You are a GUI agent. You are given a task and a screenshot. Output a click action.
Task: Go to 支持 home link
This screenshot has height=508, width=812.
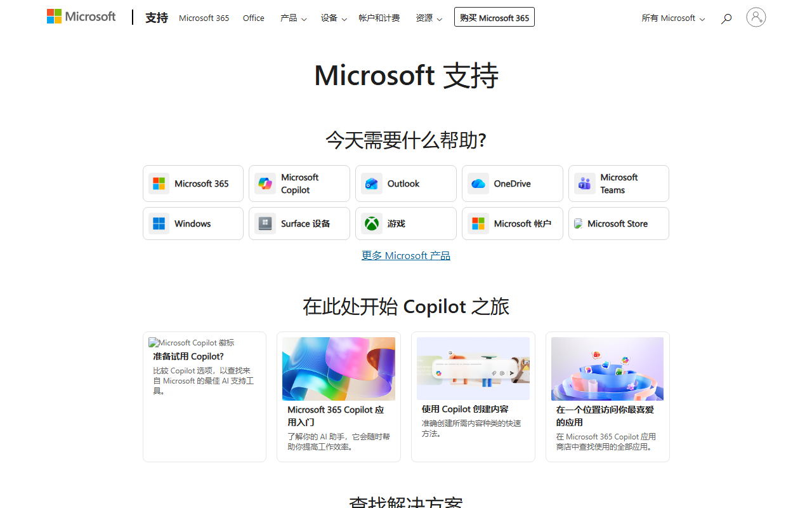157,18
